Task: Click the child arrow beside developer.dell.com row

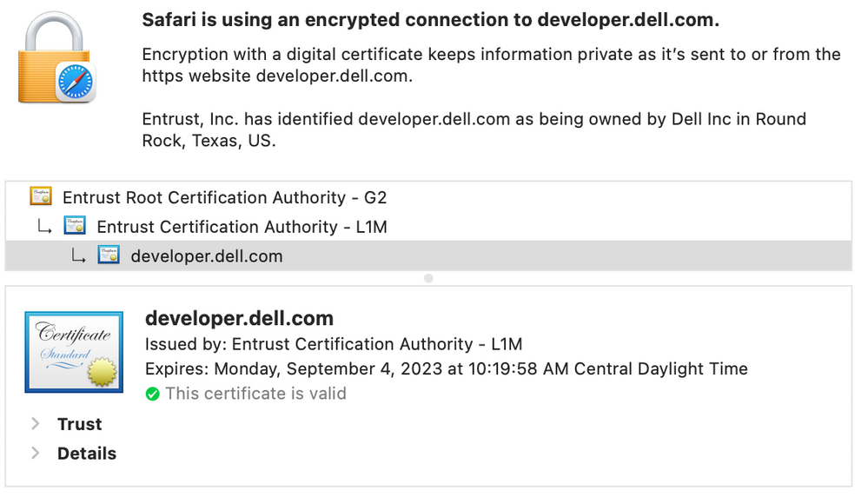Action: pos(78,255)
